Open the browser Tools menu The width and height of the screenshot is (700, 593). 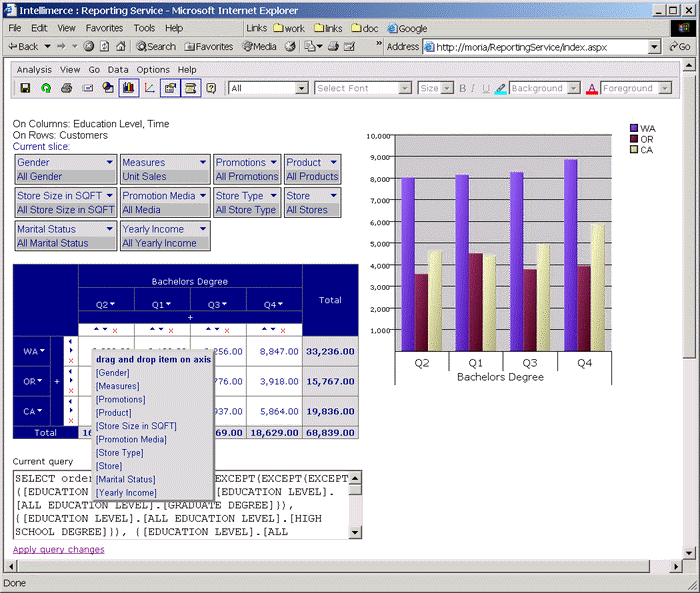pos(144,28)
